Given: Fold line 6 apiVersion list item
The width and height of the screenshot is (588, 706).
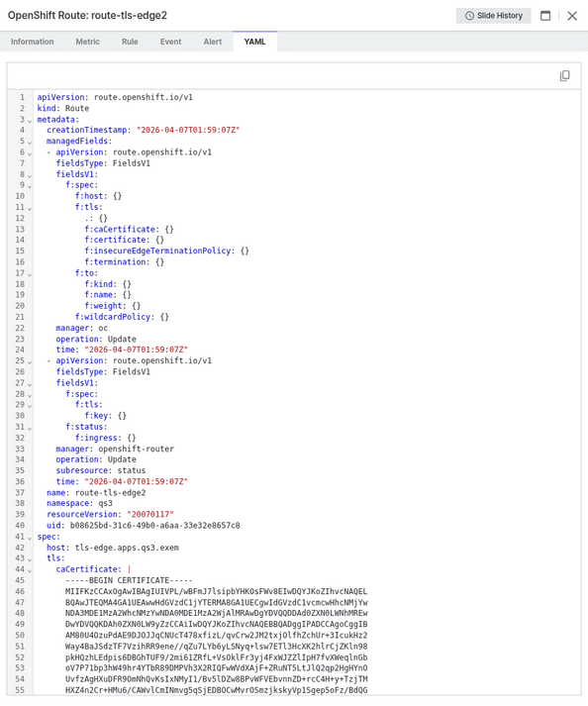Looking at the screenshot, I should point(30,153).
